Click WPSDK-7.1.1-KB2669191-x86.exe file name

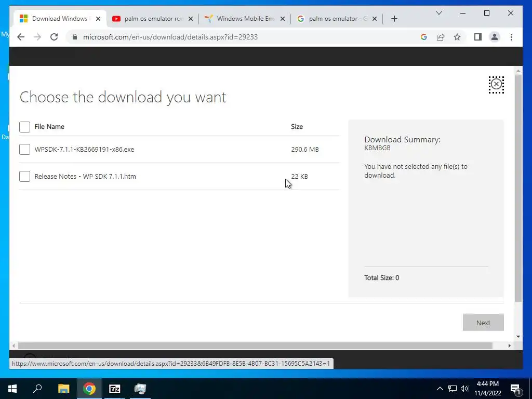coord(84,149)
